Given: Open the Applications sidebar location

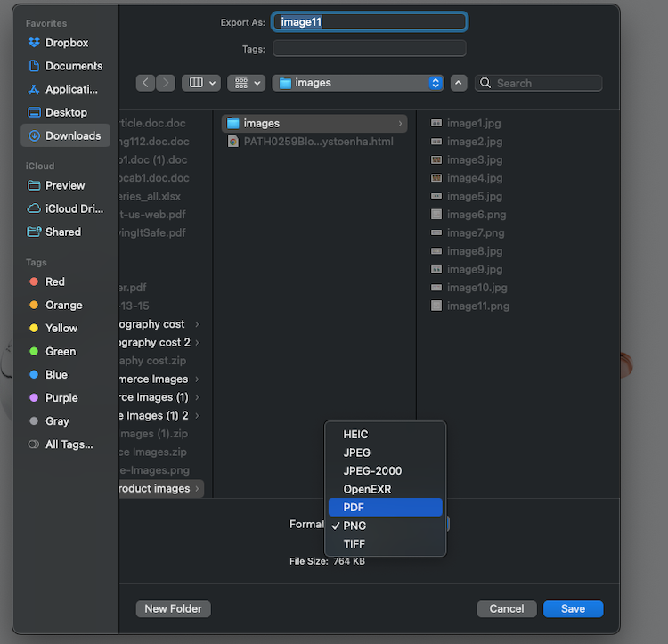Looking at the screenshot, I should [71, 89].
